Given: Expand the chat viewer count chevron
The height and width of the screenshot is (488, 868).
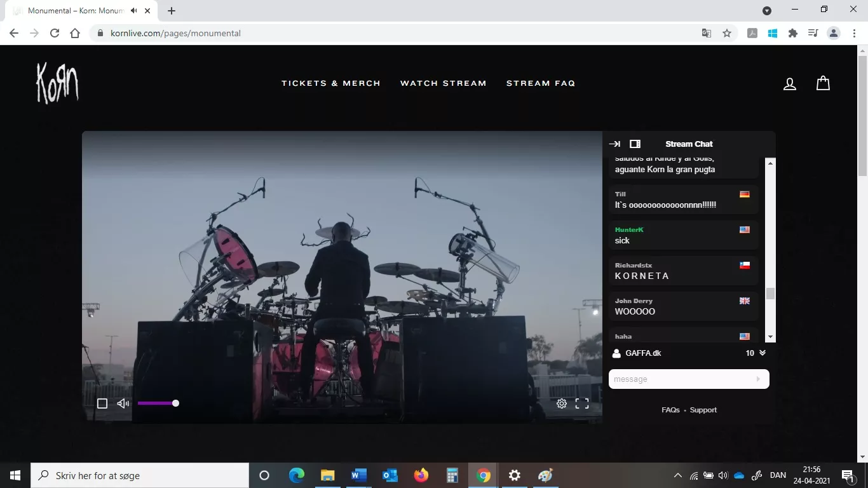Looking at the screenshot, I should click(x=763, y=353).
